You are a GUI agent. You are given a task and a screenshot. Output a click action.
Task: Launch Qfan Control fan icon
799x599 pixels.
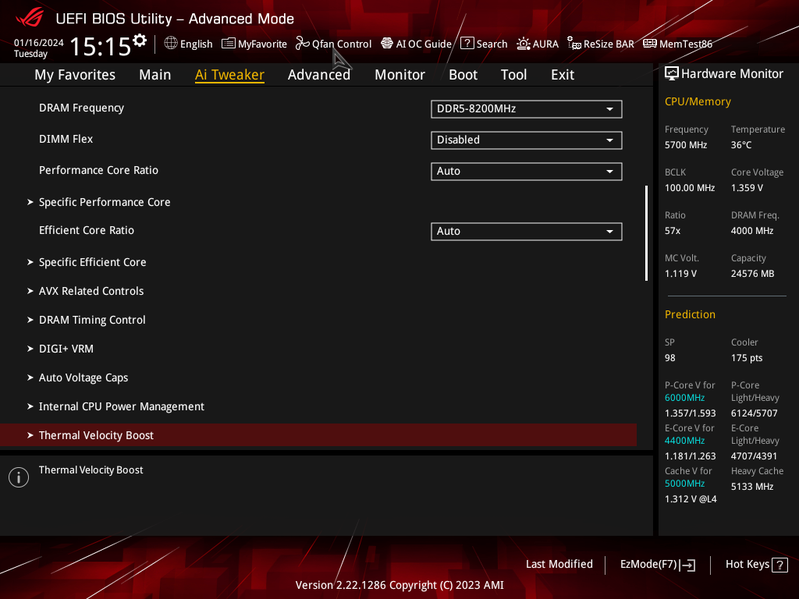(303, 43)
